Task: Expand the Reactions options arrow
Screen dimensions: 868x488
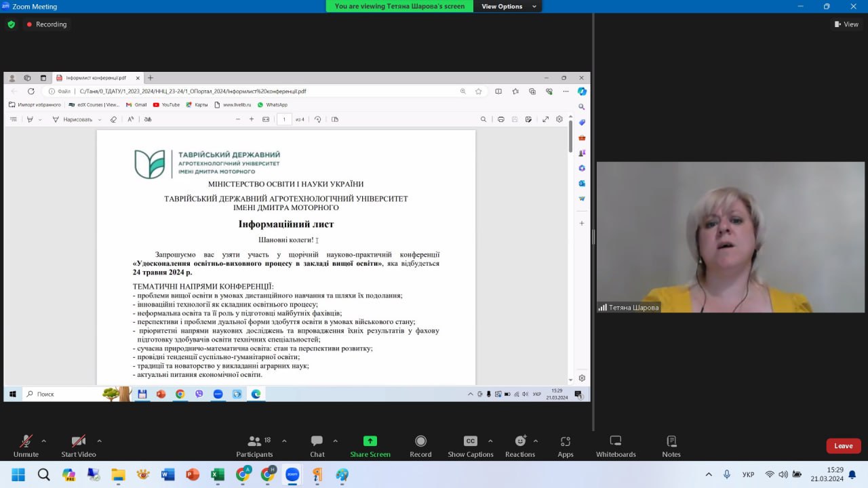Action: [x=536, y=441]
